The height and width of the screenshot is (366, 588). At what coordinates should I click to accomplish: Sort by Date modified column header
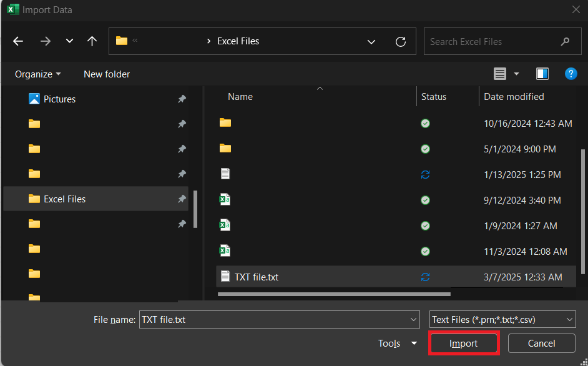click(514, 97)
